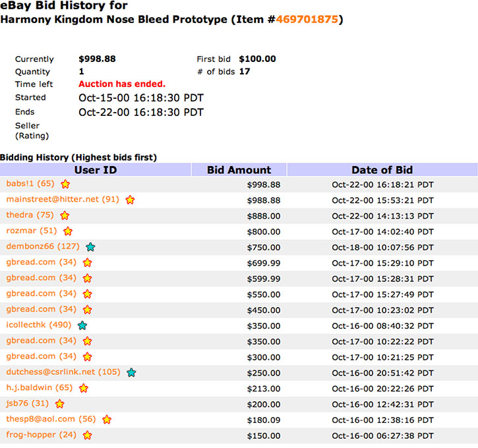Click the date Oct-22-00 16:18:21 PDT
The image size is (478, 448).
(x=382, y=185)
